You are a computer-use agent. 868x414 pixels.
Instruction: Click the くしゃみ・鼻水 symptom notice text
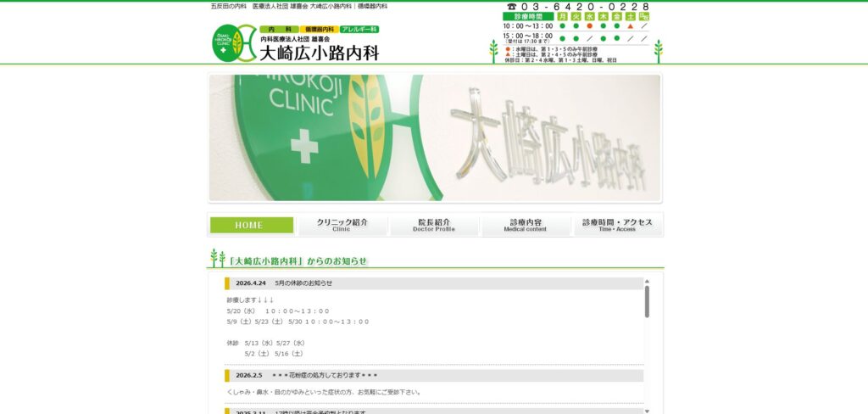(325, 393)
